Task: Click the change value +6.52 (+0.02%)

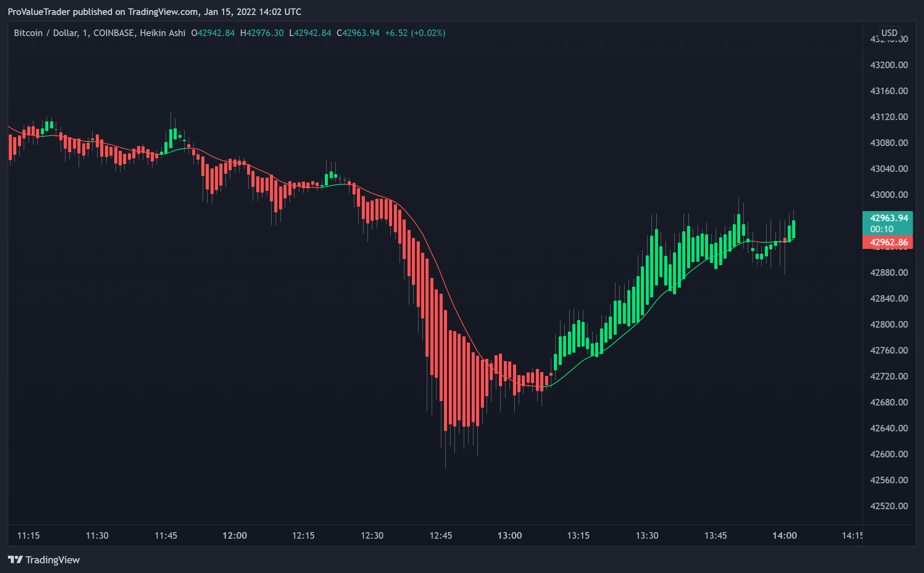Action: coord(415,33)
